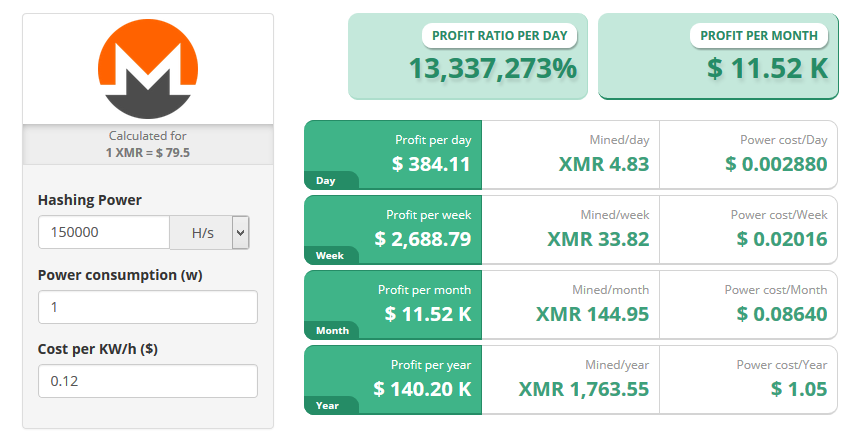Screen dimensions: 863x434
Task: Click the Hashing Power input field
Action: (x=103, y=233)
